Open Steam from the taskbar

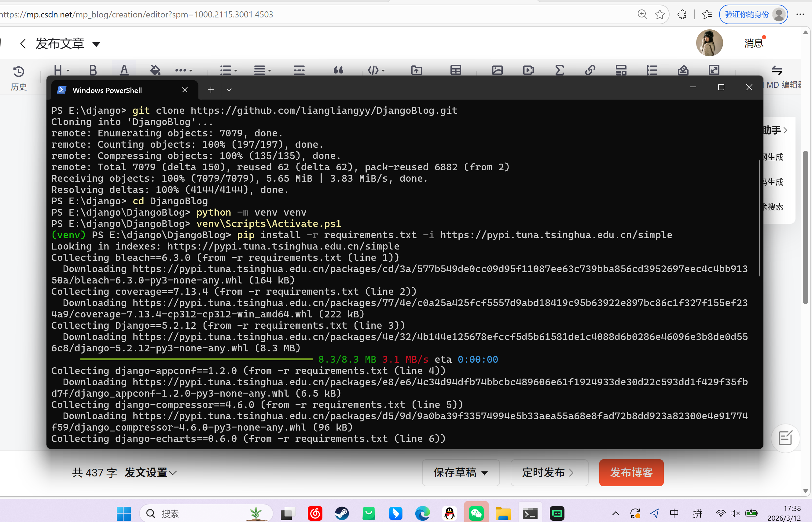341,513
